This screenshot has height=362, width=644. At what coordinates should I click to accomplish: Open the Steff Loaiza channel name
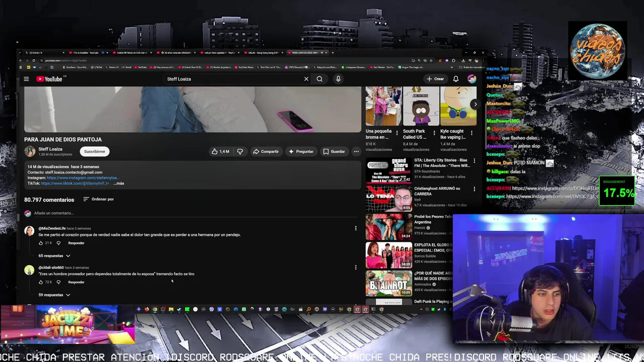[50, 149]
